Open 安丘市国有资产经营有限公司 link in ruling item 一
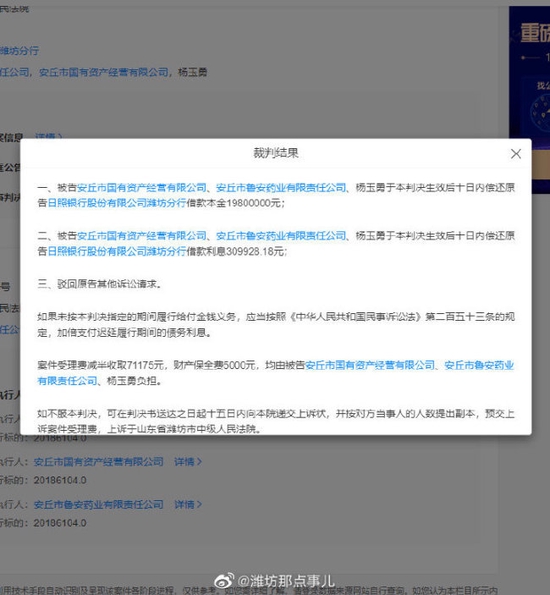The image size is (550, 595). (x=142, y=187)
